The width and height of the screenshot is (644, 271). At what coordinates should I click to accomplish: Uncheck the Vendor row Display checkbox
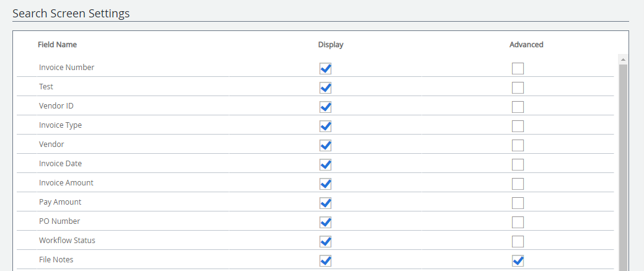[x=325, y=145]
